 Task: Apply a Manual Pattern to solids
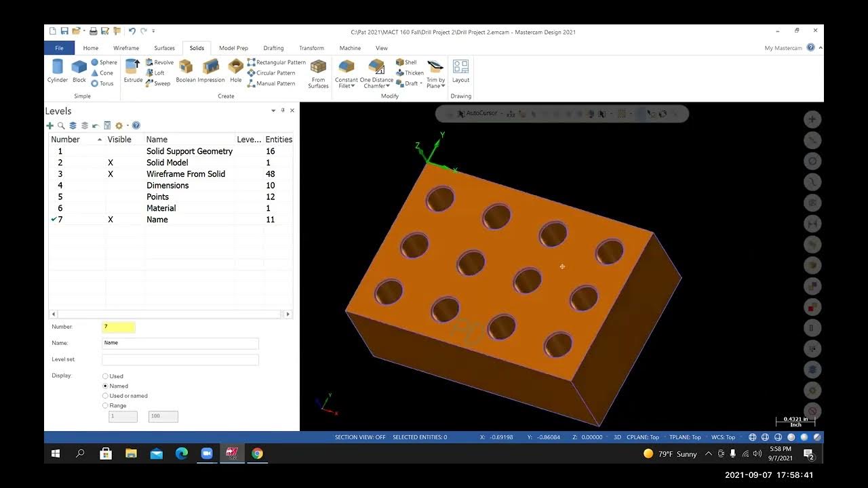[x=271, y=83]
